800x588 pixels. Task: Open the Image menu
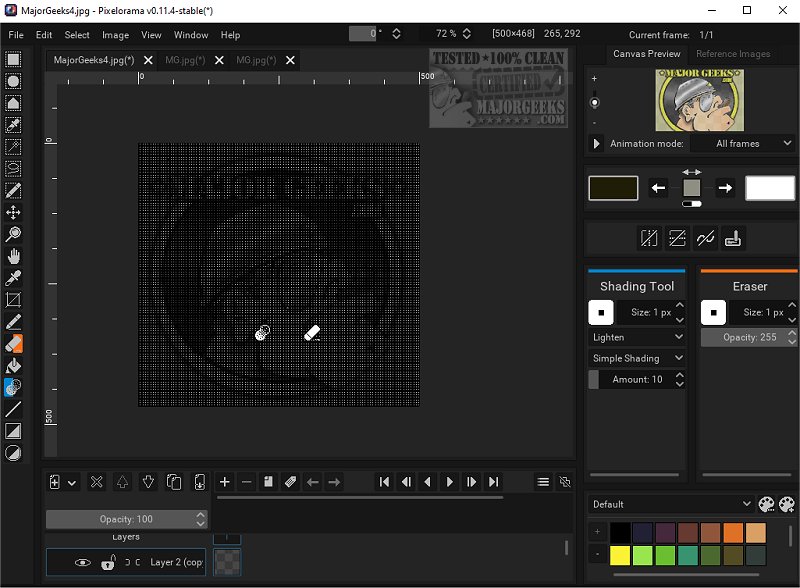tap(115, 35)
